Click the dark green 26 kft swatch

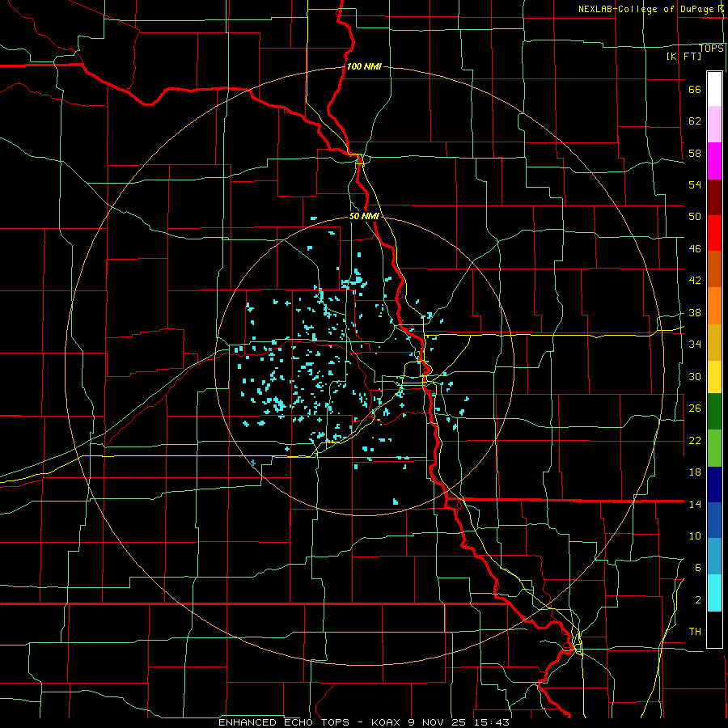point(714,412)
